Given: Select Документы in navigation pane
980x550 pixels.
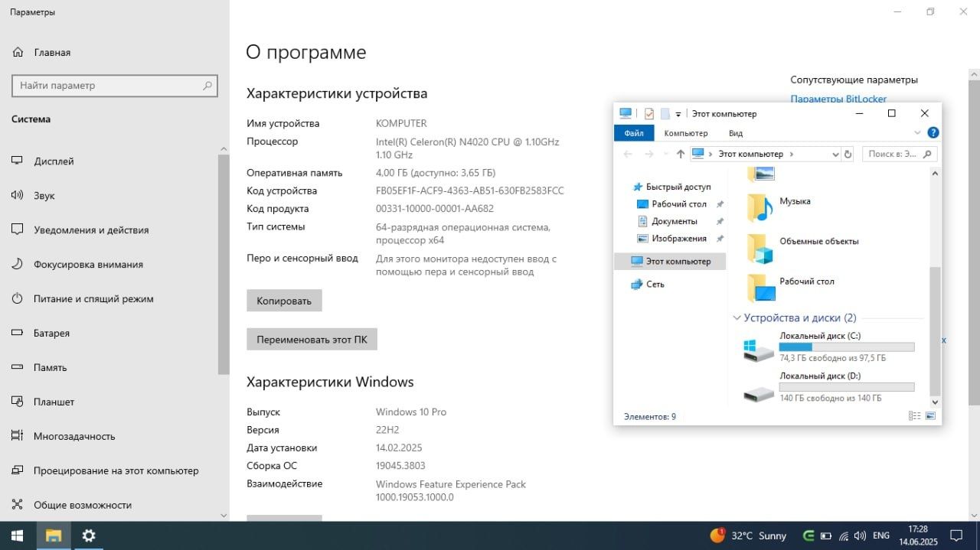Looking at the screenshot, I should [668, 221].
